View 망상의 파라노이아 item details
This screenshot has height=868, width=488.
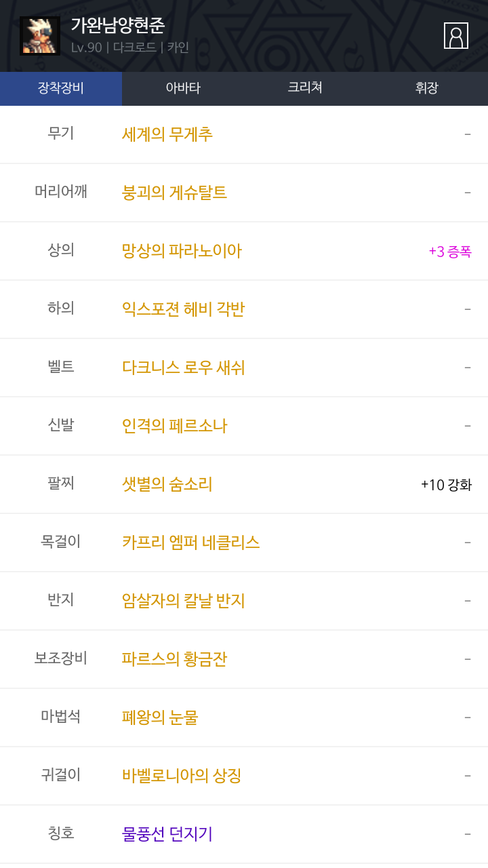182,251
